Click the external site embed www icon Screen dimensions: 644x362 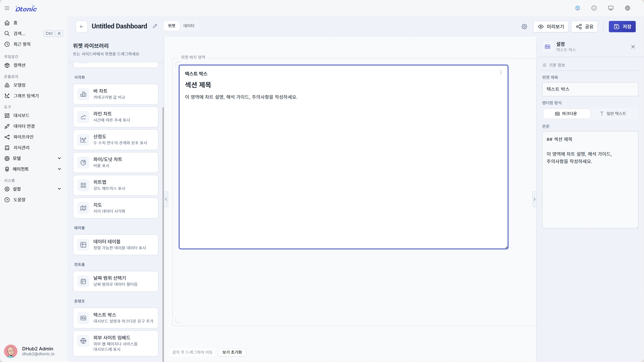coord(83,341)
